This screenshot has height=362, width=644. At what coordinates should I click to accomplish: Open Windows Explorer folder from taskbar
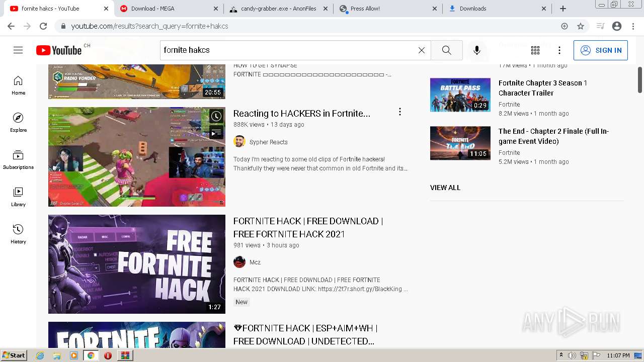(57, 355)
